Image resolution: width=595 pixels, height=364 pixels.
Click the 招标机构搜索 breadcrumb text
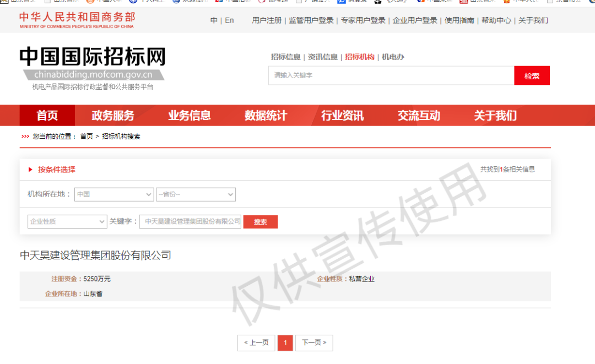pyautogui.click(x=121, y=137)
